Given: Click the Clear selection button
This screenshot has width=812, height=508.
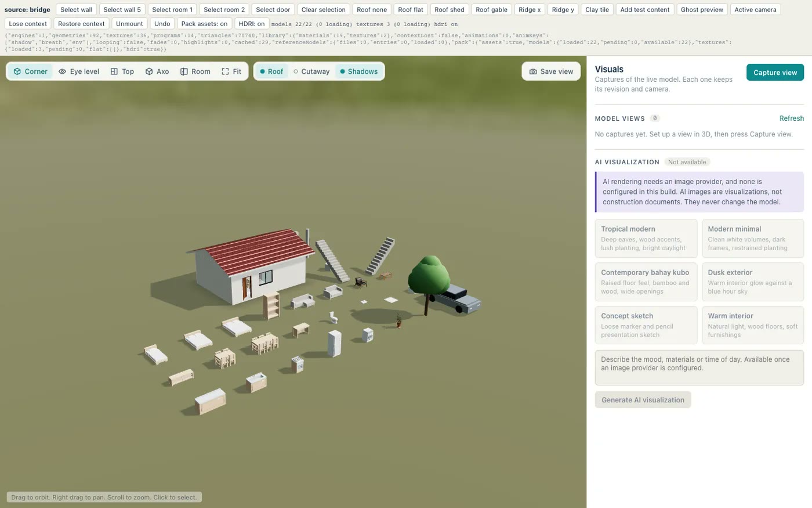Looking at the screenshot, I should pos(323,10).
